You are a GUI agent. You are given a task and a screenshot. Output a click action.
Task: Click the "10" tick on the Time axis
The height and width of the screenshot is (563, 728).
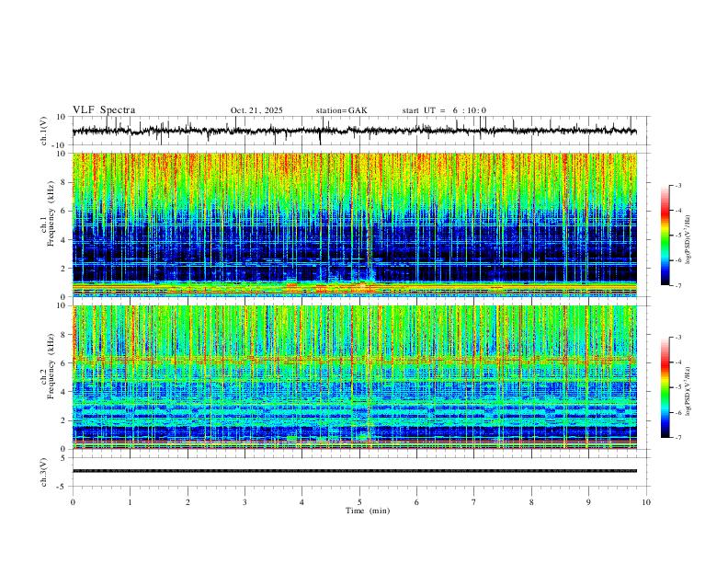point(646,502)
